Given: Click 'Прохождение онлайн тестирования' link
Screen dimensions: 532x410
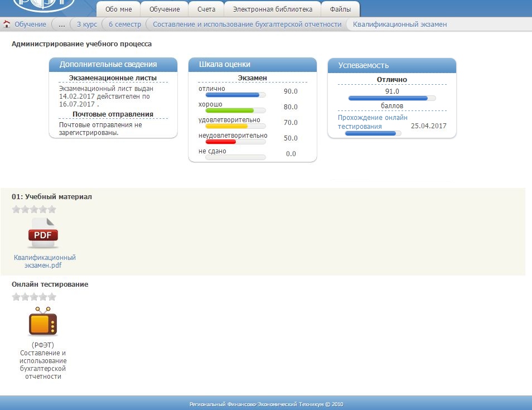Looking at the screenshot, I should click(372, 122).
